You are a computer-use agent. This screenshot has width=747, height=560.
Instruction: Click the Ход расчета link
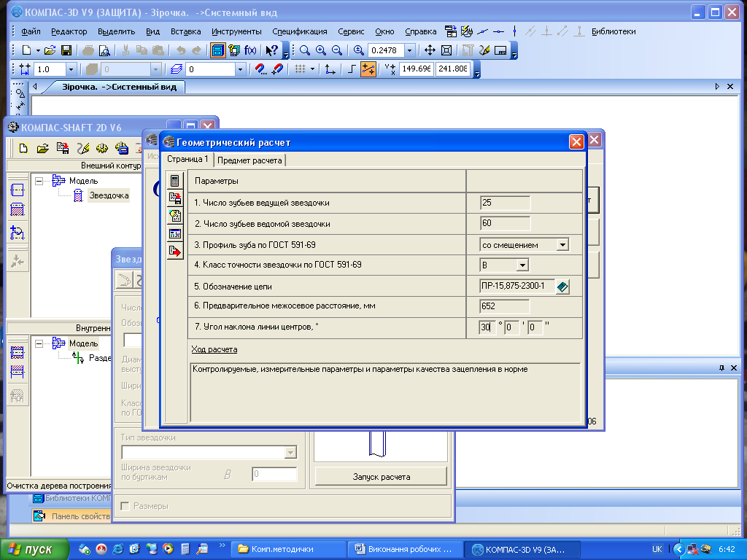click(214, 349)
